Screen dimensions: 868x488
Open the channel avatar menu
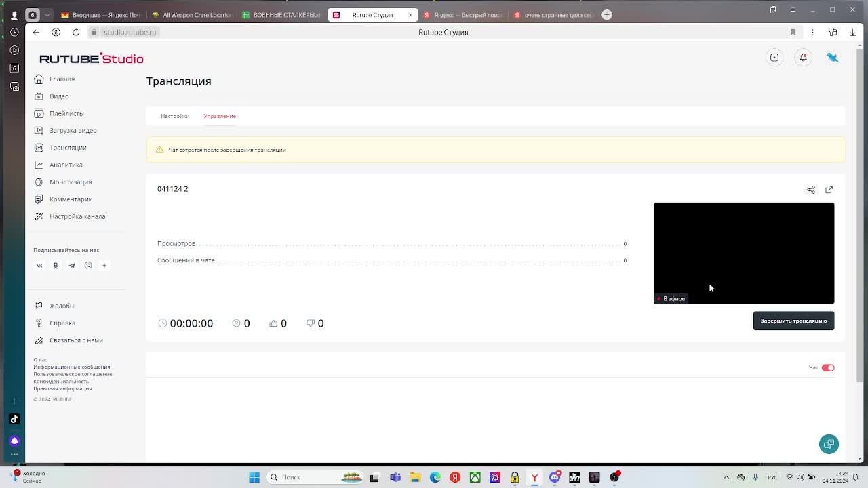832,58
